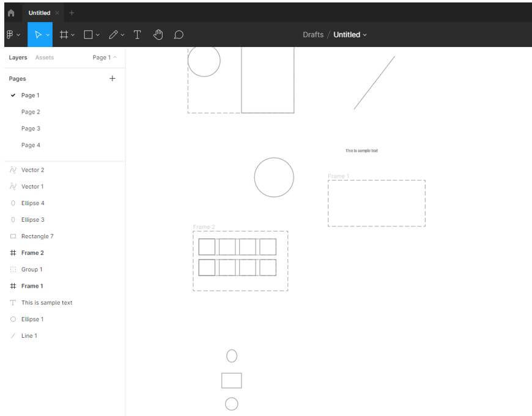Click the Line 1 layer icon

click(x=13, y=336)
